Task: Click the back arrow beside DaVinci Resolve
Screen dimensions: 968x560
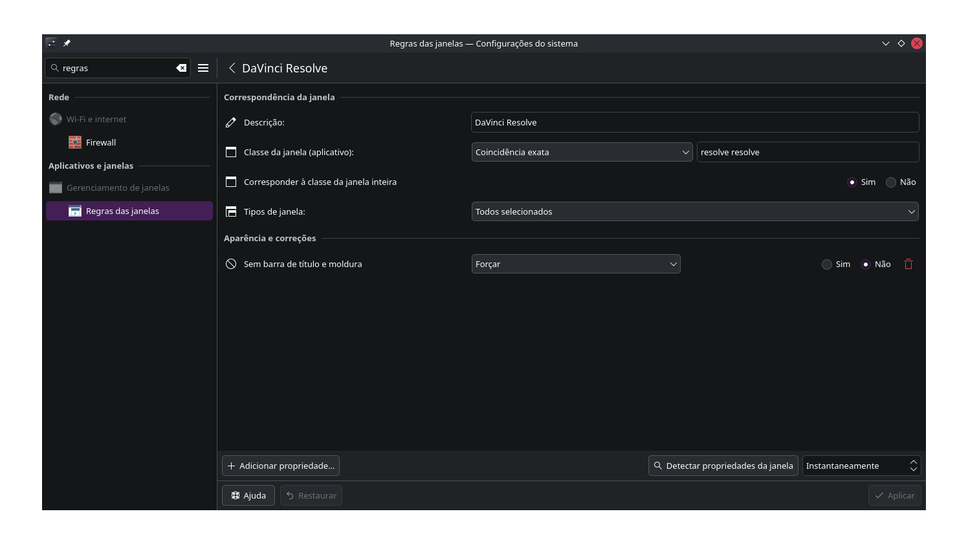Action: (232, 68)
